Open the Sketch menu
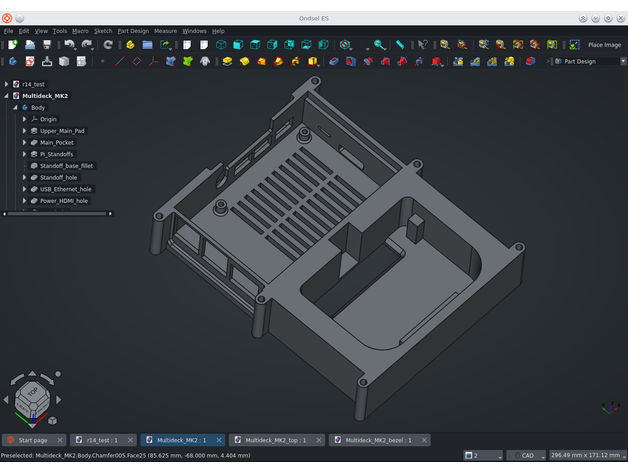628x472 pixels. pyautogui.click(x=103, y=31)
